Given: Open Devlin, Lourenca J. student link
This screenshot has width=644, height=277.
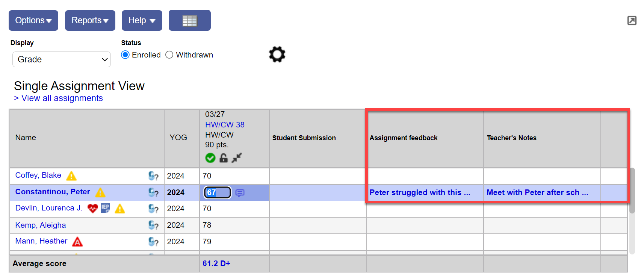Looking at the screenshot, I should click(x=49, y=208).
